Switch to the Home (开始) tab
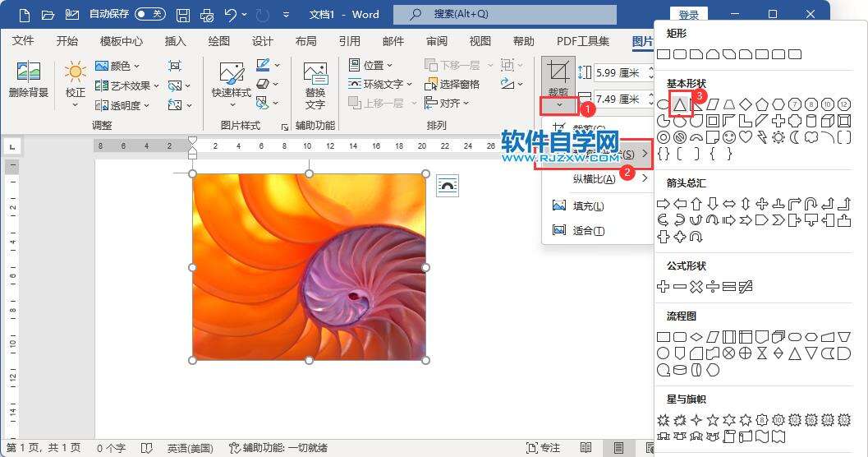 point(67,41)
